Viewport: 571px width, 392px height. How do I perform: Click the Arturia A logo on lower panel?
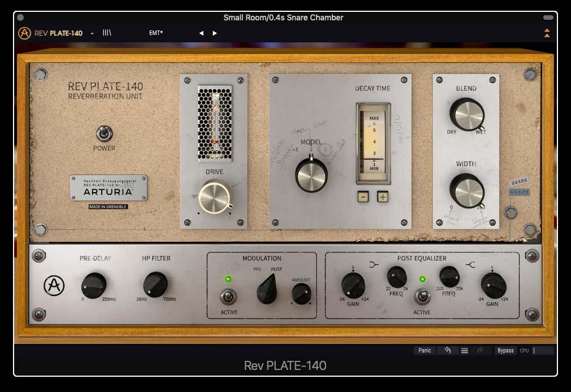pyautogui.click(x=54, y=285)
